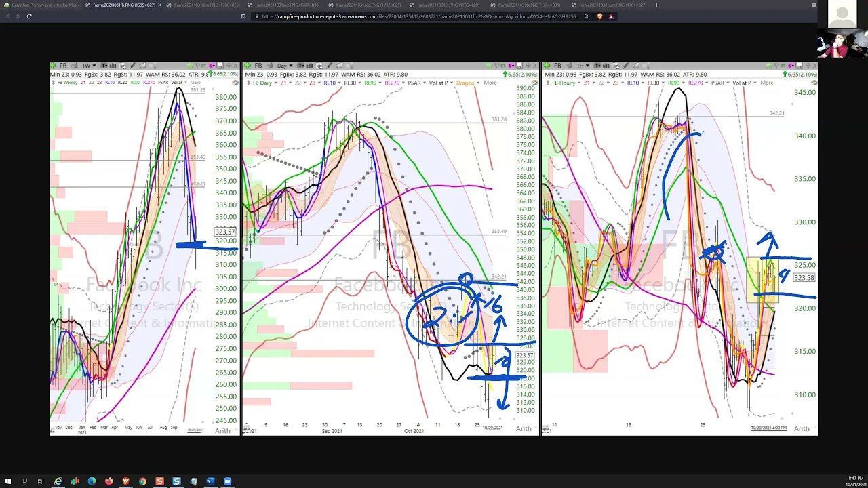The height and width of the screenshot is (488, 868).
Task: Open Zoom app on taskbar
Action: click(x=227, y=481)
